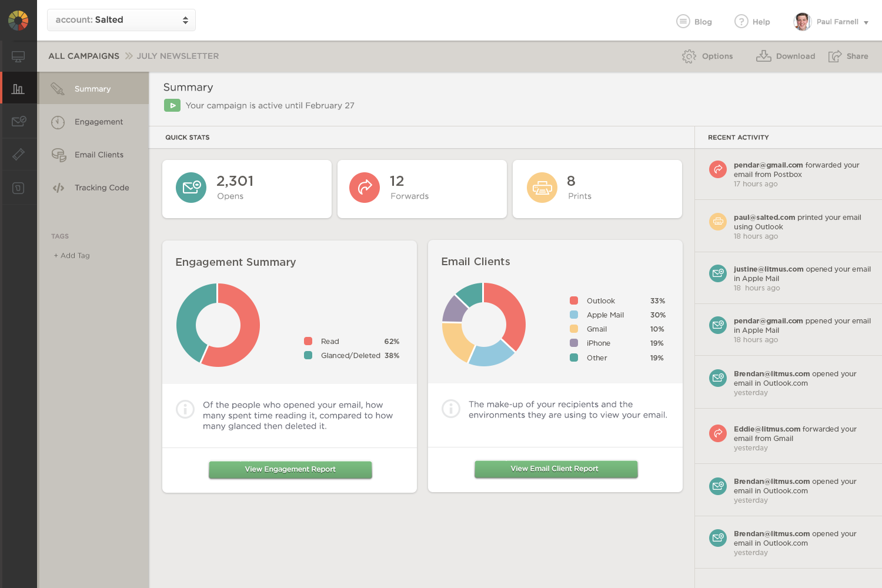Open the Help question mark icon
This screenshot has height=588, width=882.
coord(741,22)
